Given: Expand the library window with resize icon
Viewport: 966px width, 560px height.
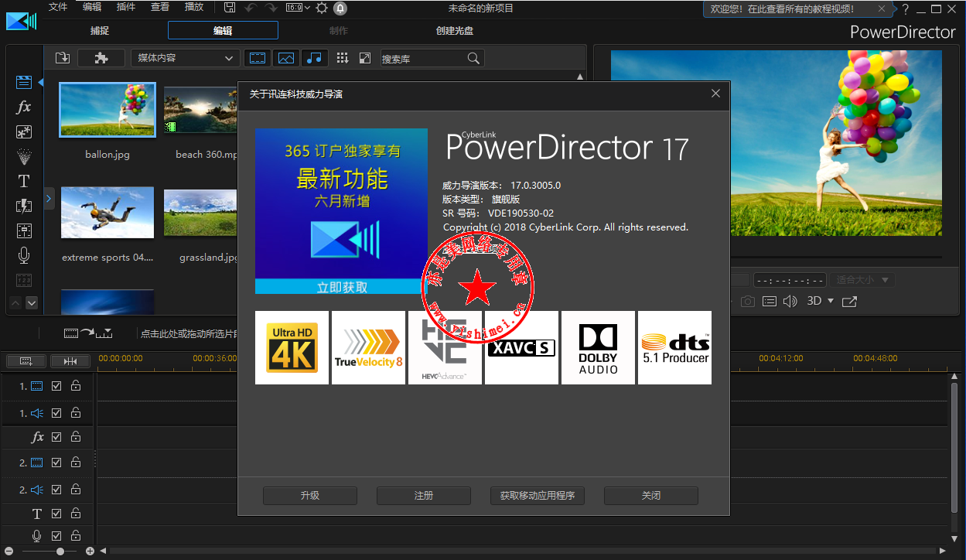Looking at the screenshot, I should [365, 58].
